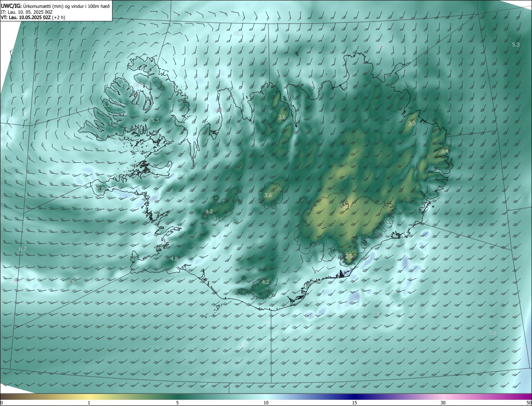Click the 6.9 value label

[x=71, y=282]
